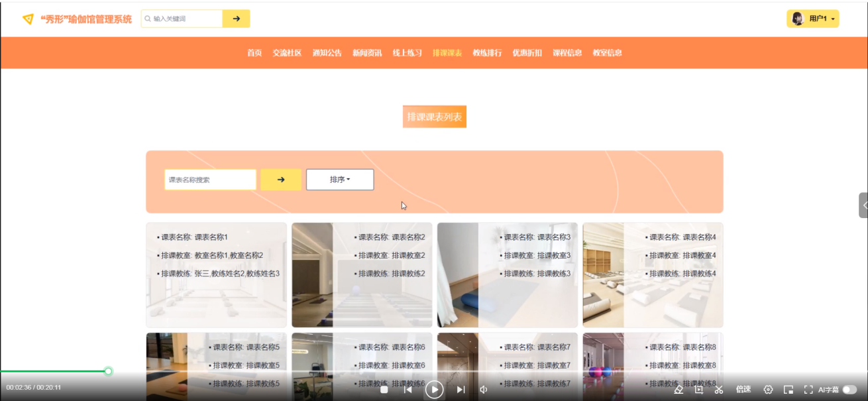Enable picture-in-picture mode
The image size is (868, 401).
click(788, 390)
